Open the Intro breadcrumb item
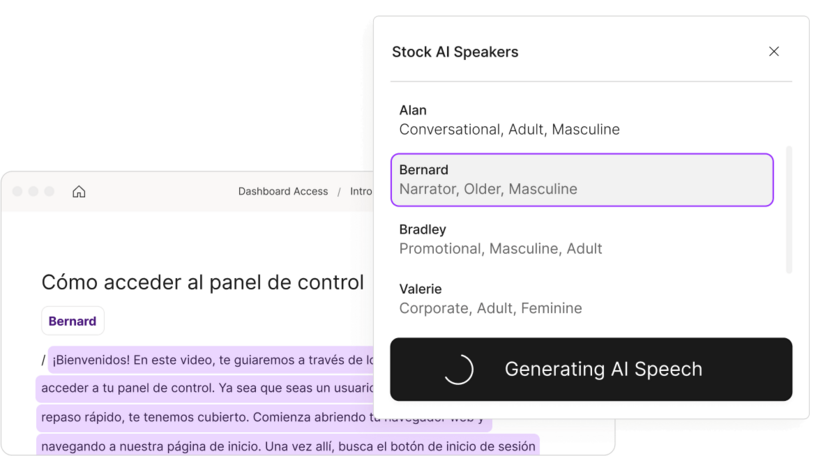825x456 pixels. (361, 191)
